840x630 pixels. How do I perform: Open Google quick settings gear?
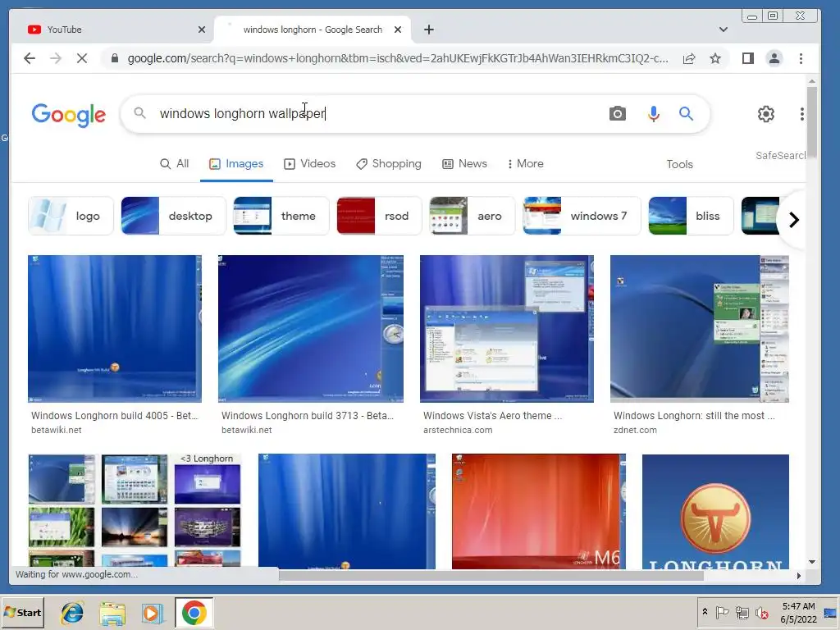766,113
